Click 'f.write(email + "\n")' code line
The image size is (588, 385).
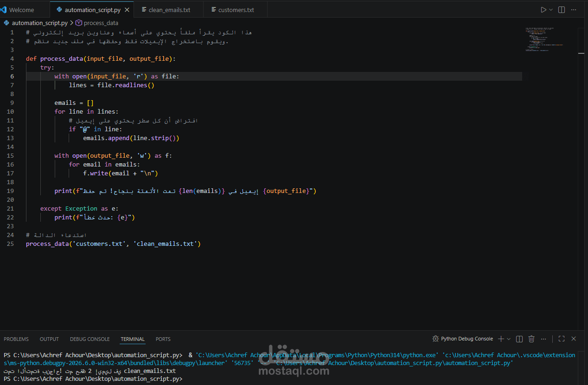(x=121, y=173)
